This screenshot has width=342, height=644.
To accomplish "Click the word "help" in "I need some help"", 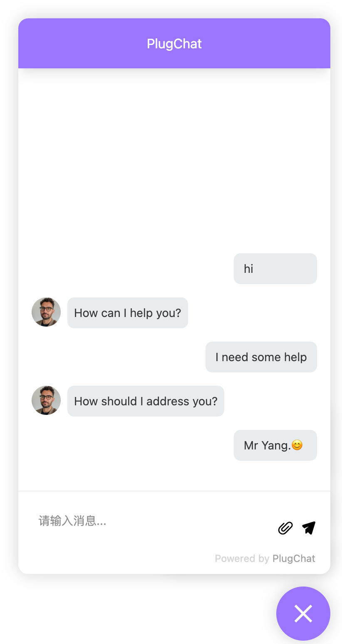I will 295,357.
